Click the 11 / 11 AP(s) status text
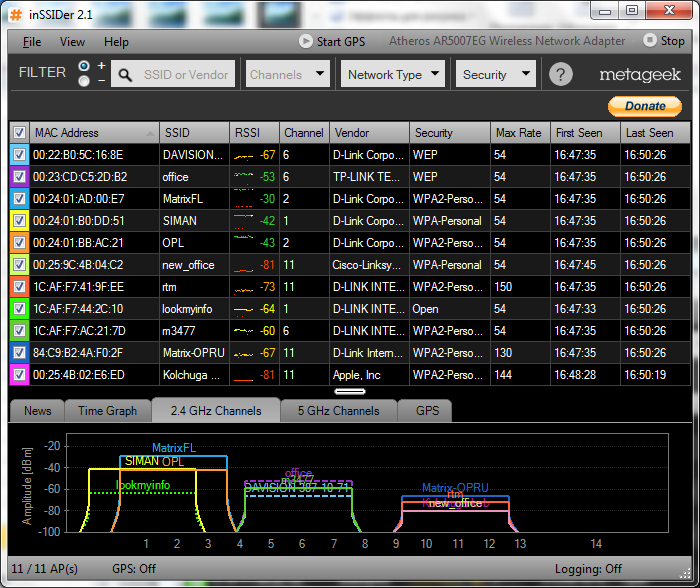 (x=45, y=569)
